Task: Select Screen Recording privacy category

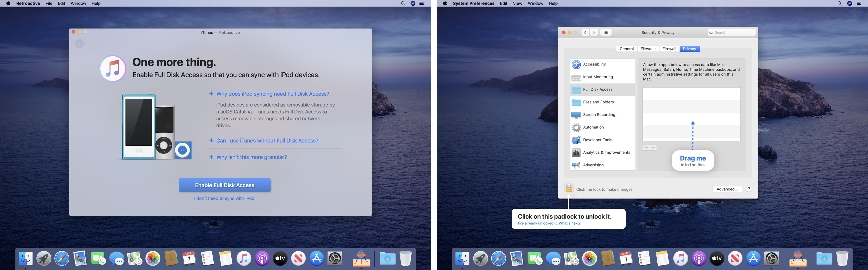Action: tap(599, 115)
